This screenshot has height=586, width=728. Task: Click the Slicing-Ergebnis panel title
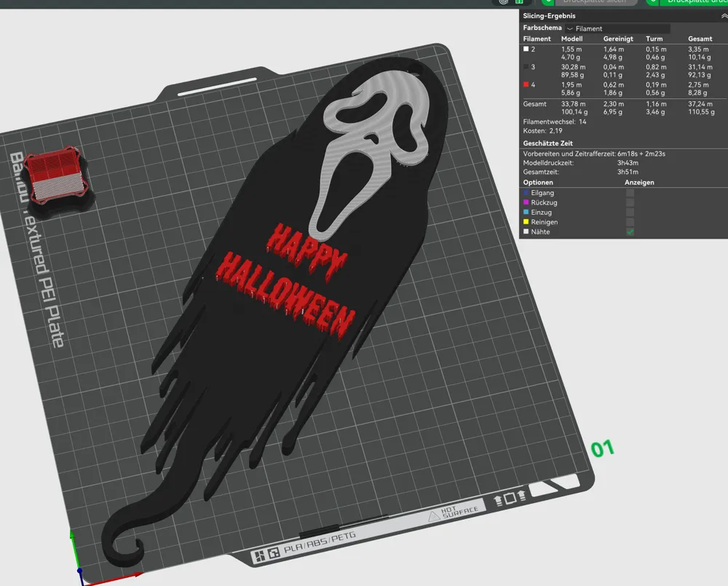(x=549, y=16)
